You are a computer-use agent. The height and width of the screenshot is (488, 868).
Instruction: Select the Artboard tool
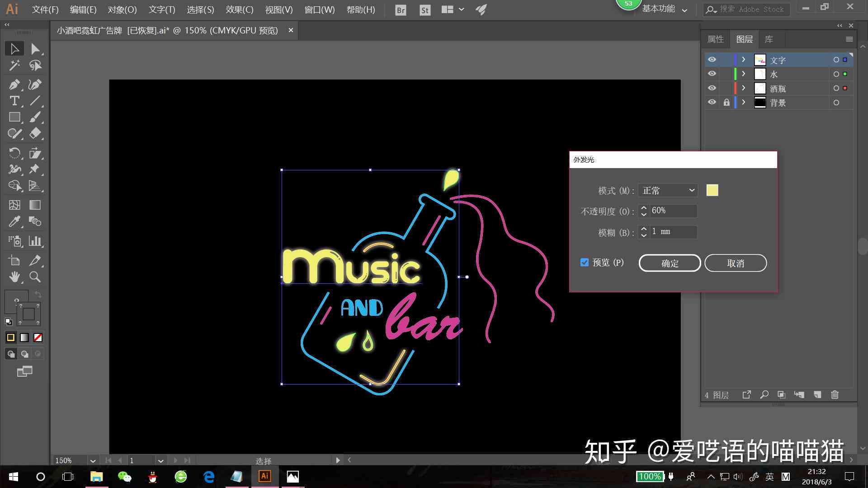coord(14,260)
